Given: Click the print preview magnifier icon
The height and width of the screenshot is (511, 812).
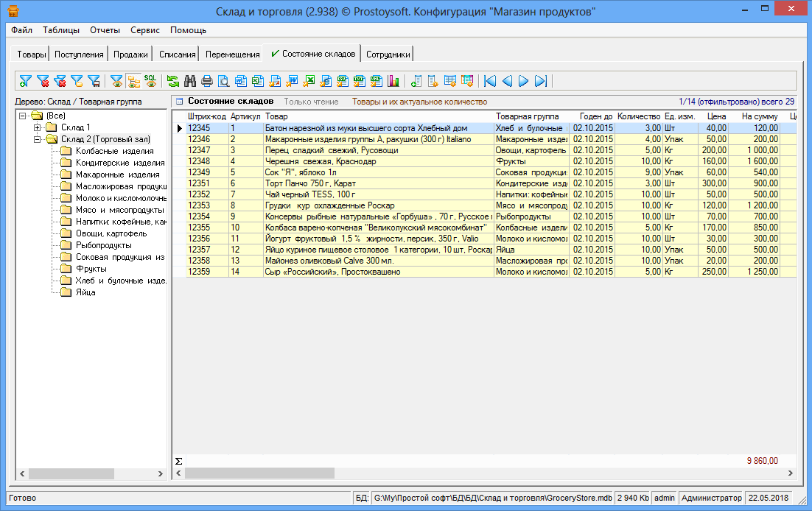Looking at the screenshot, I should pyautogui.click(x=223, y=81).
